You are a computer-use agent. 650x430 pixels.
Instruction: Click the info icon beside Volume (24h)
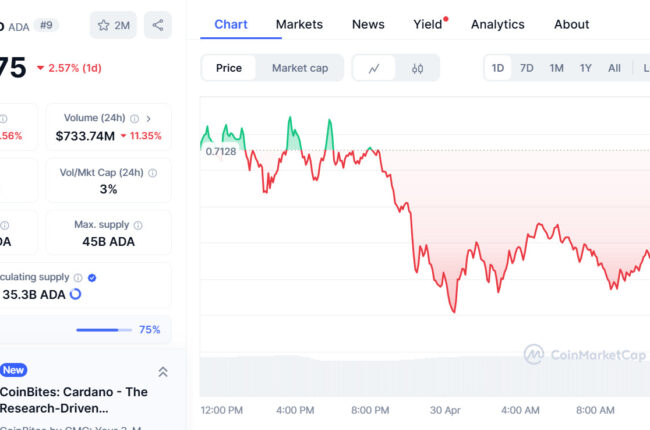(134, 119)
